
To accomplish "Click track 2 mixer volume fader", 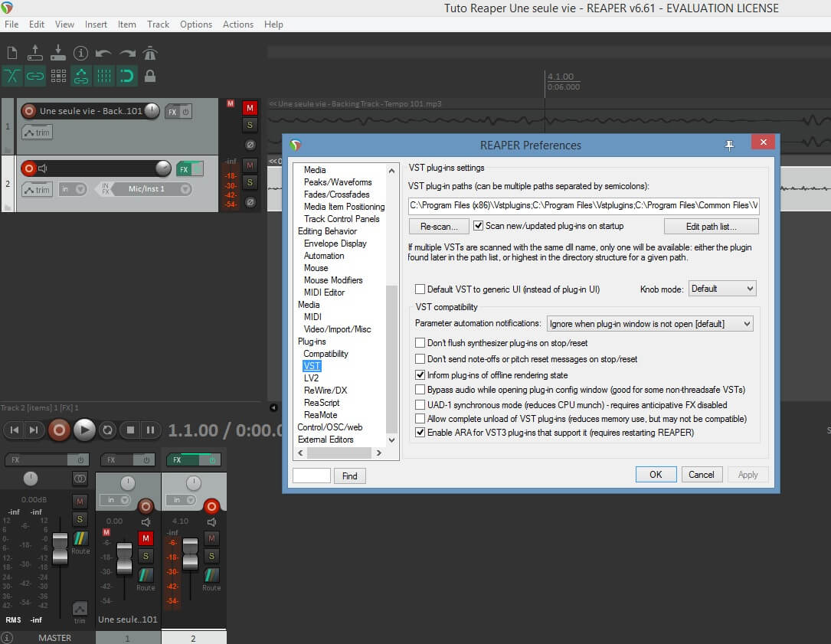I will tap(190, 554).
